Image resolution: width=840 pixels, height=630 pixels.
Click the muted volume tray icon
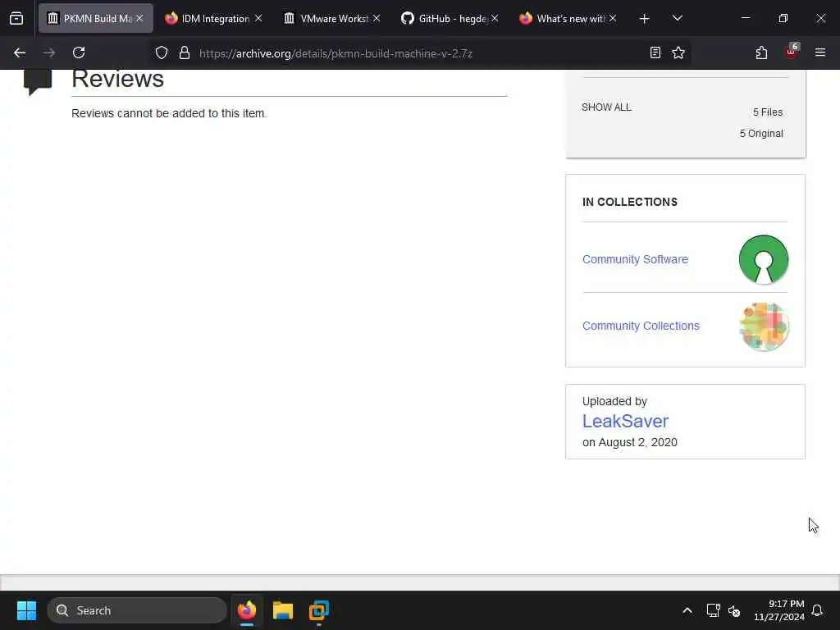pos(734,610)
